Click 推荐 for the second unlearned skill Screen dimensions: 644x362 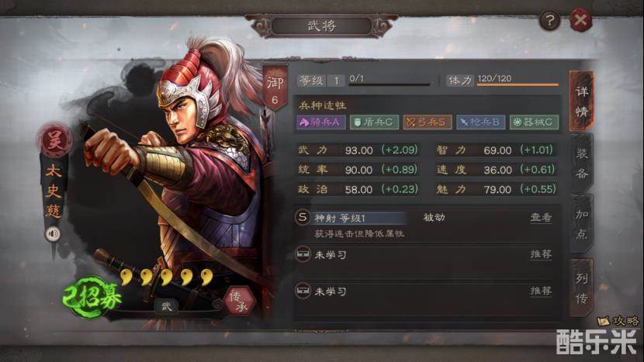[541, 291]
